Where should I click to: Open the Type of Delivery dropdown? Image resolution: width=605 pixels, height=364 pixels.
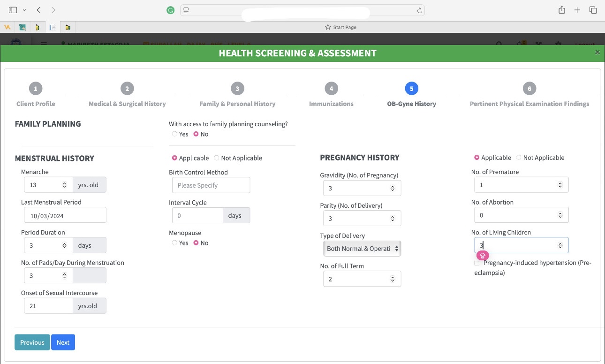point(362,249)
